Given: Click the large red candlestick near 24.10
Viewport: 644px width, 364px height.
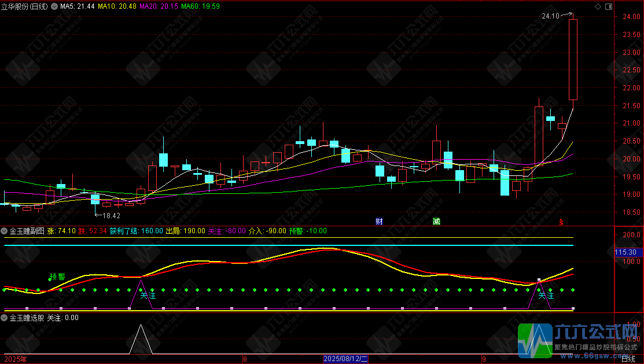Looking at the screenshot, I should [572, 59].
